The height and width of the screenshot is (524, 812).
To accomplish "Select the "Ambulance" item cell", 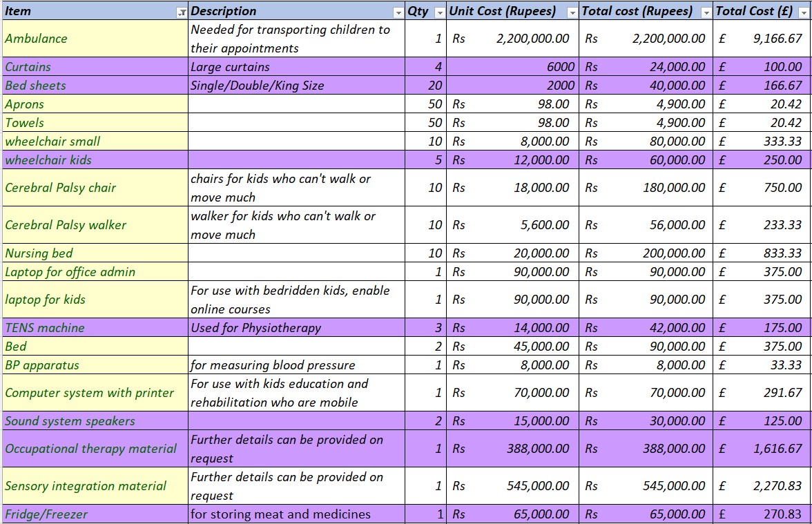I will pyautogui.click(x=95, y=39).
